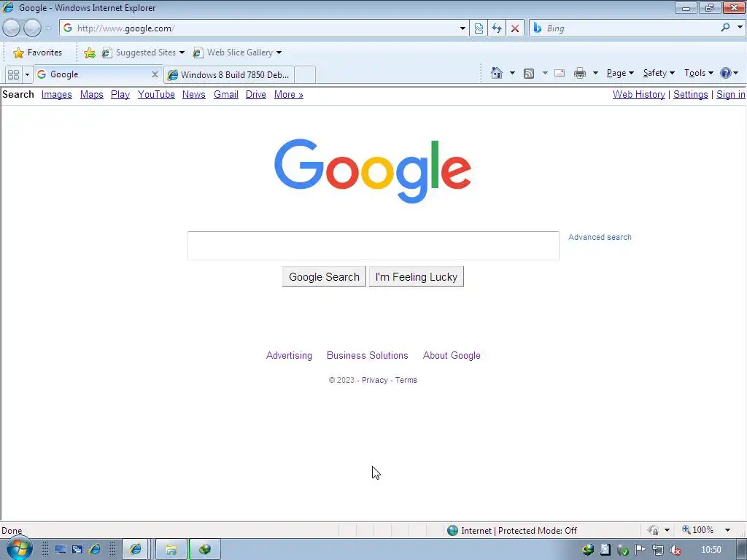Click the Compatibility View icon

pos(479,28)
